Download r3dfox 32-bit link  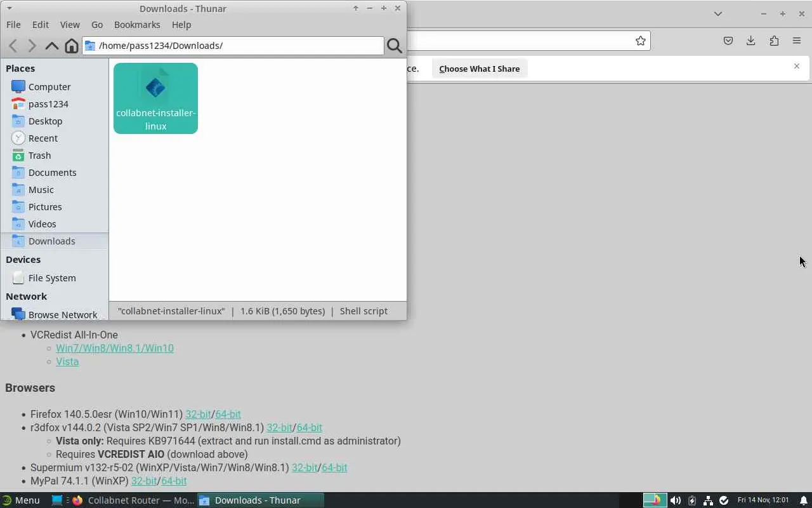[x=279, y=427]
